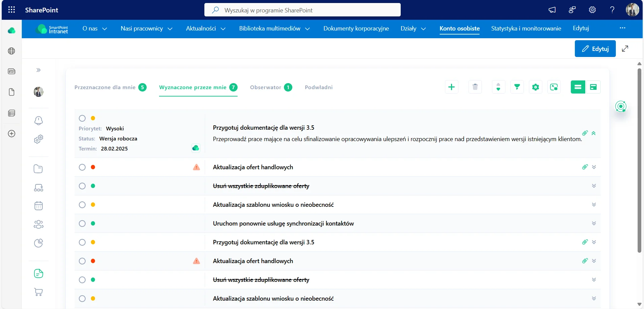Open the green gear task settings
The width and height of the screenshot is (644, 309).
point(536,87)
